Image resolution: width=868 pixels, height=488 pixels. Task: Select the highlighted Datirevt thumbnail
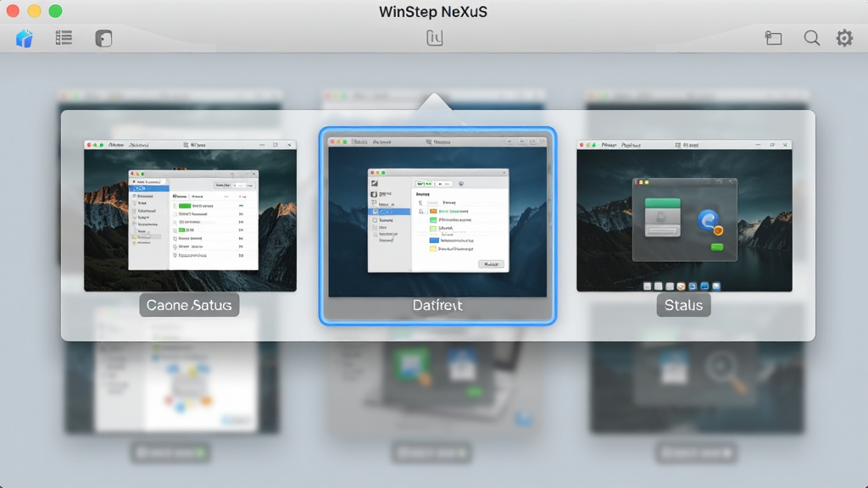[437, 225]
